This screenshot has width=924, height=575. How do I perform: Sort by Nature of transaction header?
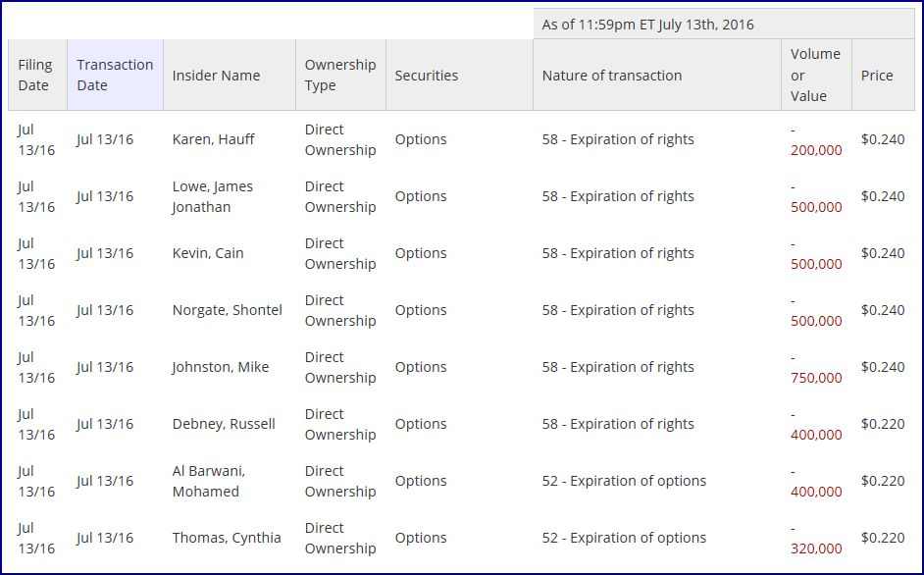tap(611, 76)
